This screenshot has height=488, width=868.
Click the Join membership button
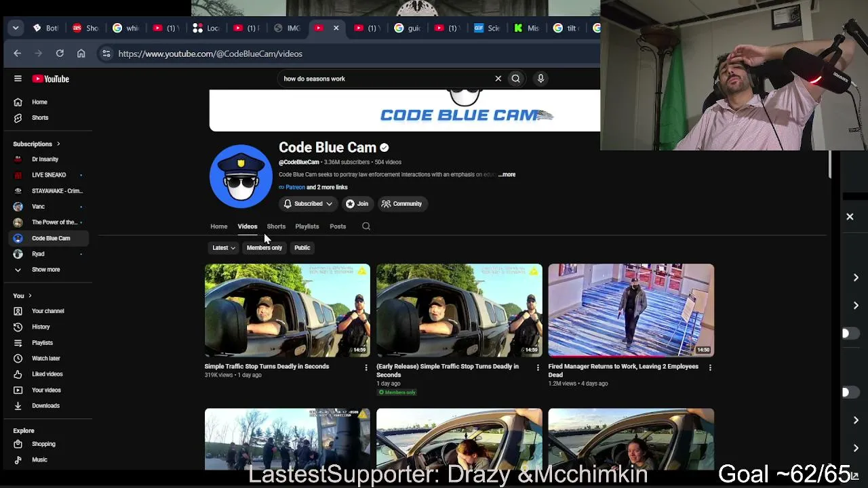[x=357, y=204]
